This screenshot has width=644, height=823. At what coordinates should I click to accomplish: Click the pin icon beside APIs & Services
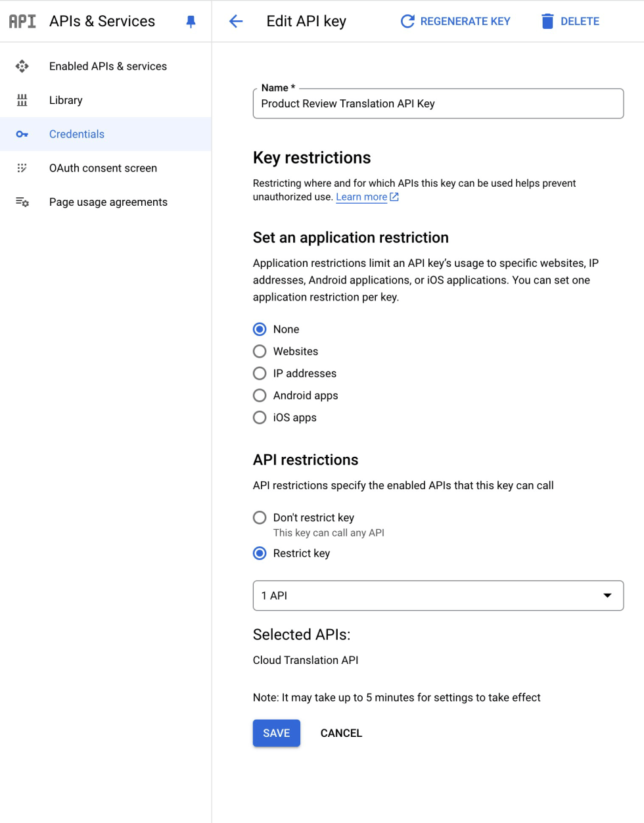point(191,22)
